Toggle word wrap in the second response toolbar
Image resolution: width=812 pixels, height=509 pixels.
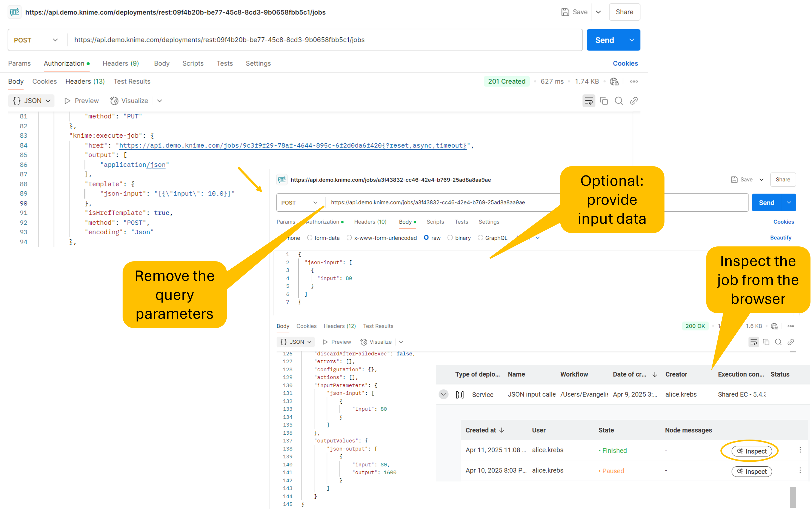[754, 342]
